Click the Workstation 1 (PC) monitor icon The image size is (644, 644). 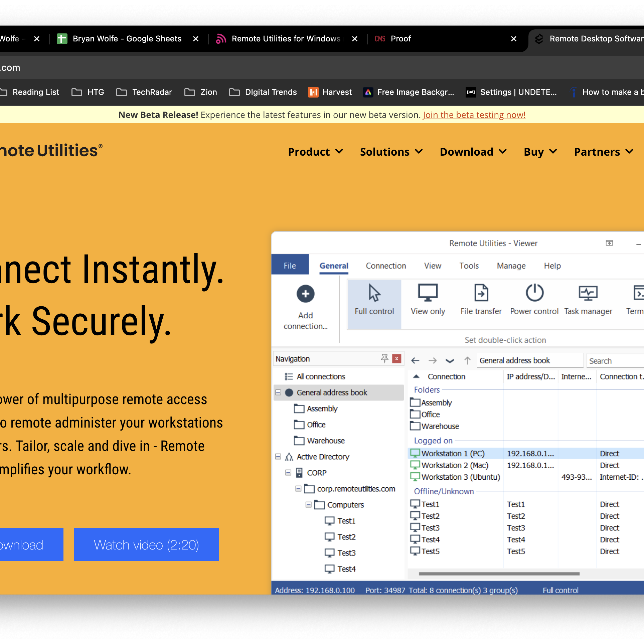tap(415, 453)
